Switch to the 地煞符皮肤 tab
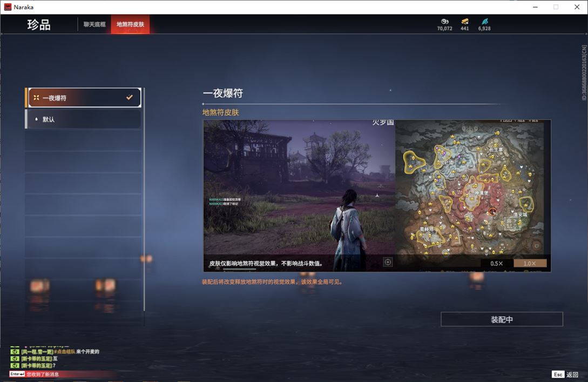This screenshot has height=382, width=588. click(130, 24)
